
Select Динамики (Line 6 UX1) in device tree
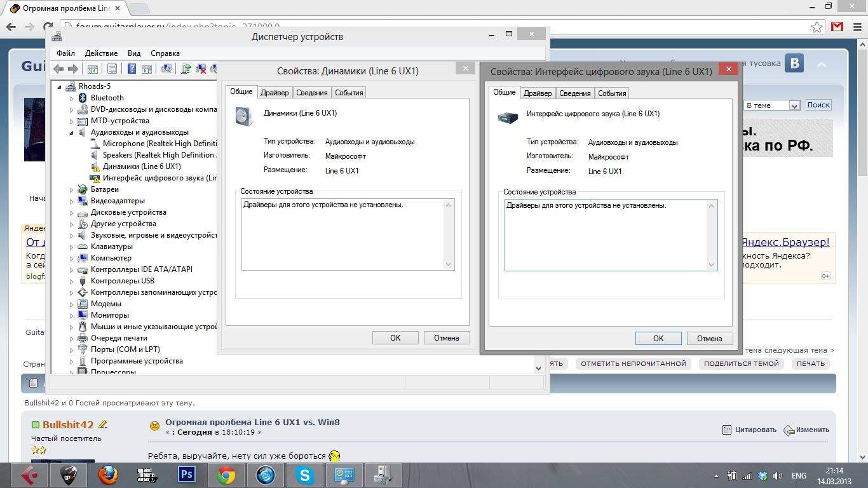[x=141, y=166]
